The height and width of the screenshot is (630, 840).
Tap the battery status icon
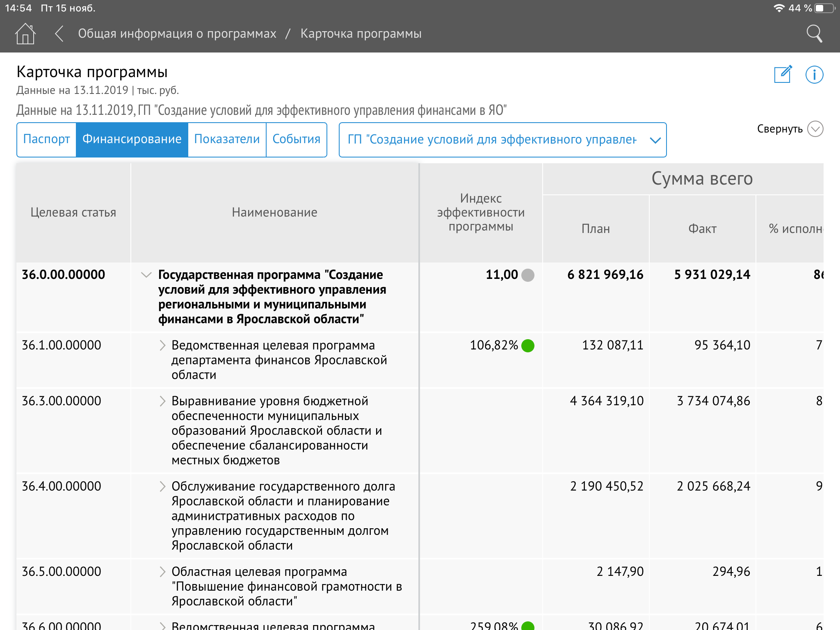(x=825, y=8)
